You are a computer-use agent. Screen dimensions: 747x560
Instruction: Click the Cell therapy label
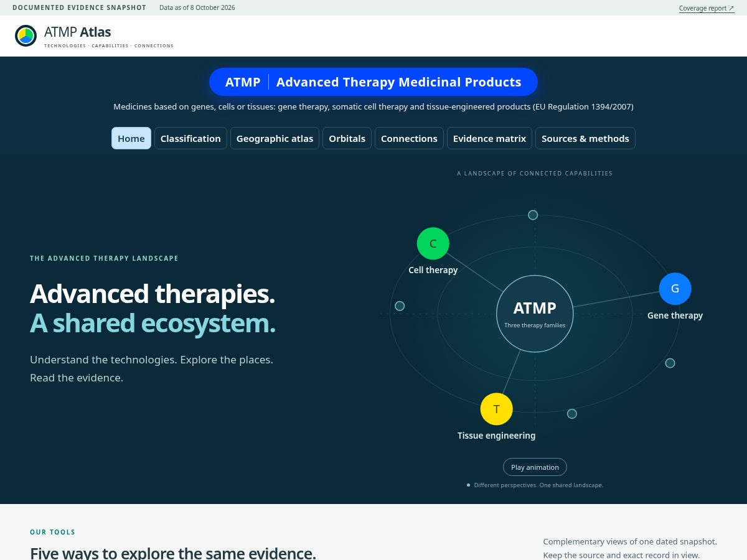pyautogui.click(x=433, y=270)
